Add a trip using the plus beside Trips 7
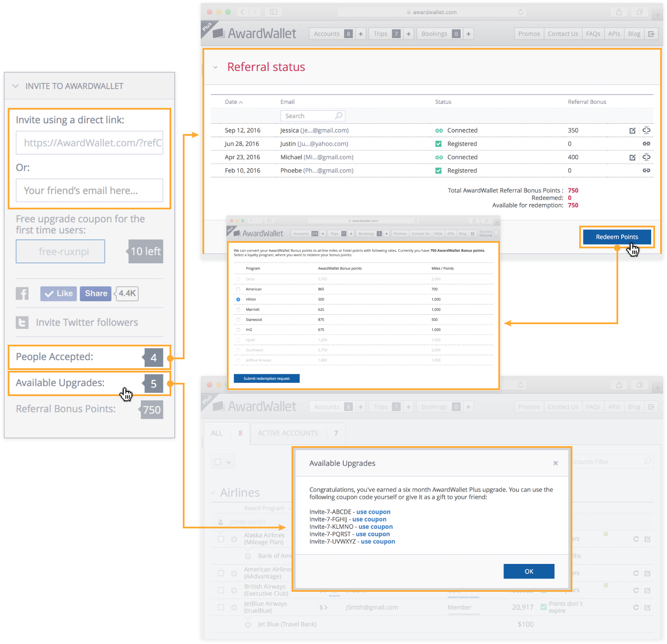The width and height of the screenshot is (667, 644). 408,34
